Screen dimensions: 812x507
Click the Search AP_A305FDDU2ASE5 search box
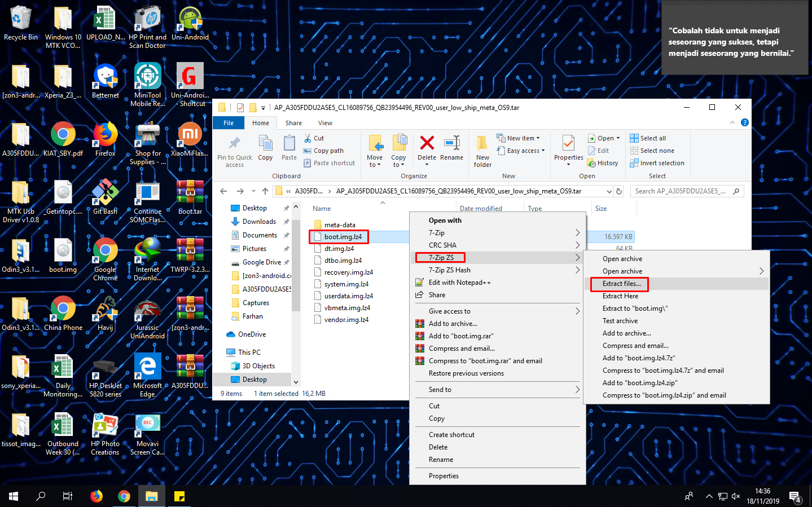click(x=687, y=191)
